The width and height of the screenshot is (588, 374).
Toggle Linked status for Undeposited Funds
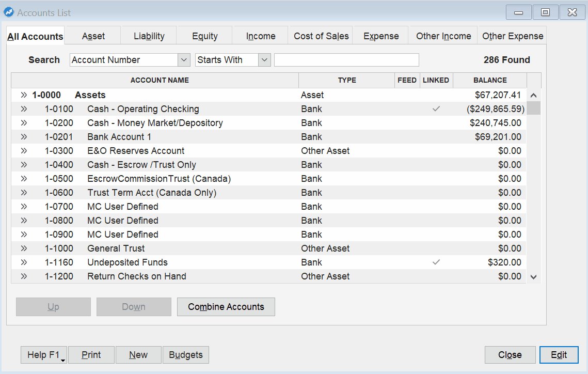click(x=436, y=262)
